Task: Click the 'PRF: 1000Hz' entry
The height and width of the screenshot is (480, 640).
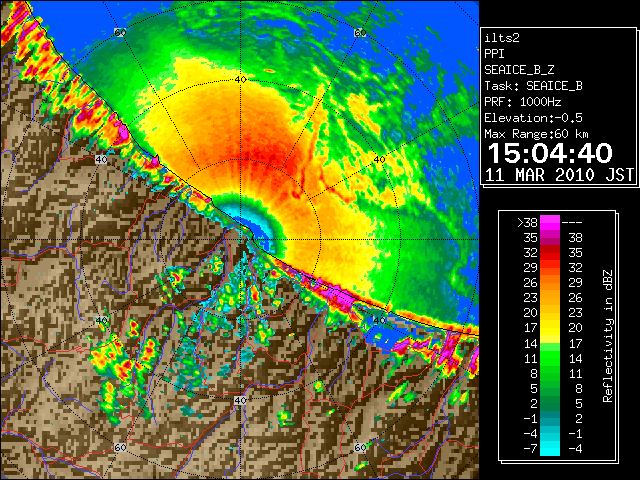Action: [x=523, y=102]
